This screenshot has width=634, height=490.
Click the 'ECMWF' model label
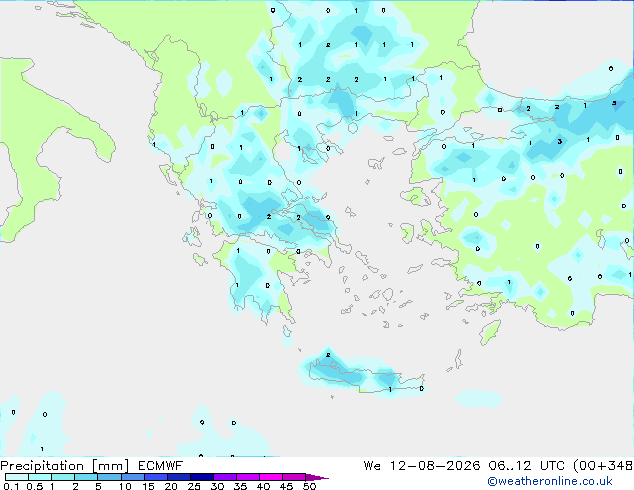(161, 466)
